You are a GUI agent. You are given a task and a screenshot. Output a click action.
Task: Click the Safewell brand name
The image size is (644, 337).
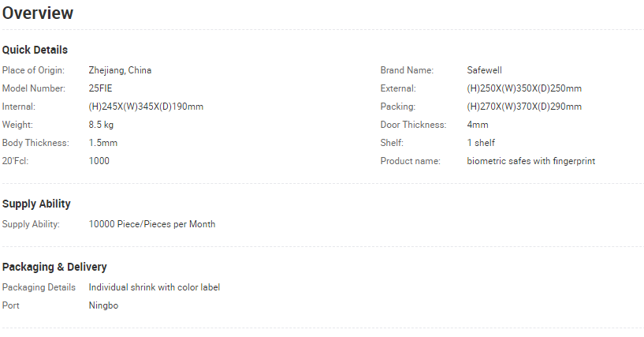click(484, 70)
